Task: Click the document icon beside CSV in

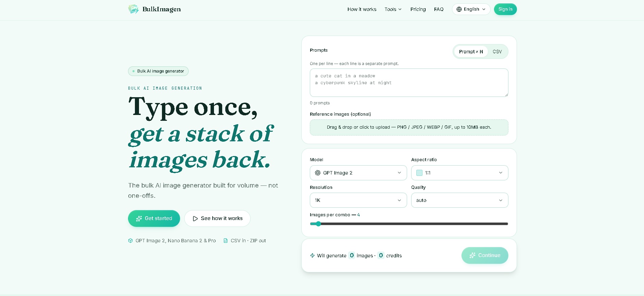Action: tap(226, 241)
